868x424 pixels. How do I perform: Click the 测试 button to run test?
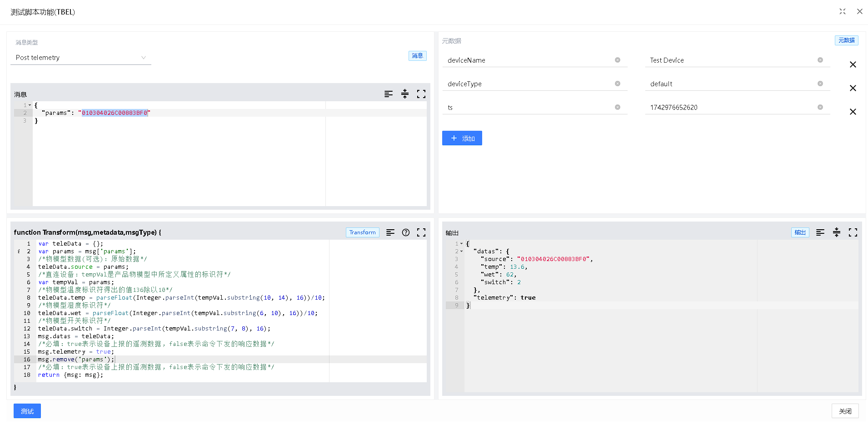click(x=27, y=411)
